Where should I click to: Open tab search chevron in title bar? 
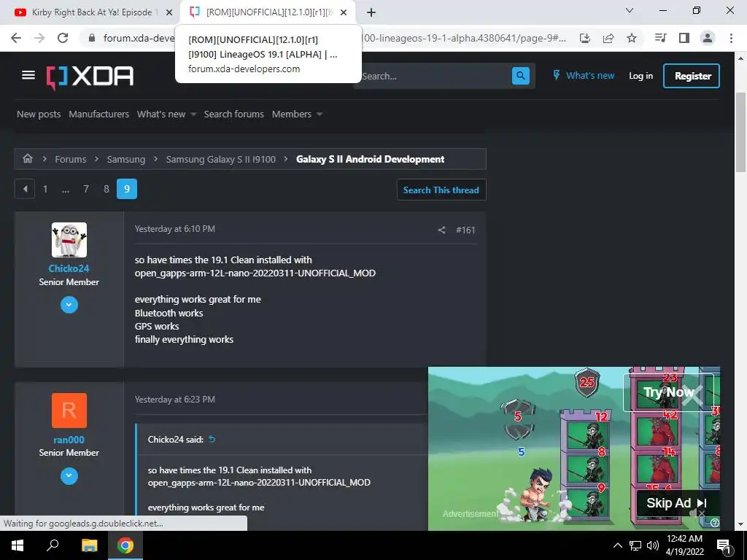[630, 10]
